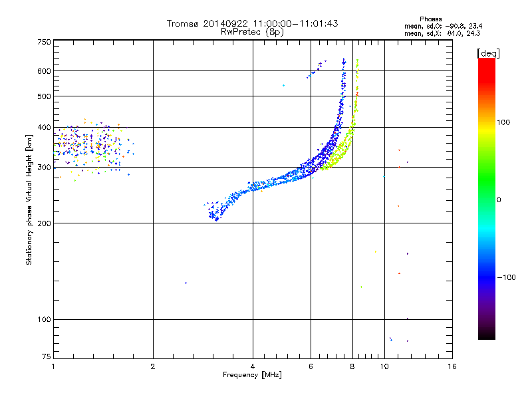This screenshot has width=532, height=399.
Task: Click the x-axis tick label '4'
Action: point(253,366)
